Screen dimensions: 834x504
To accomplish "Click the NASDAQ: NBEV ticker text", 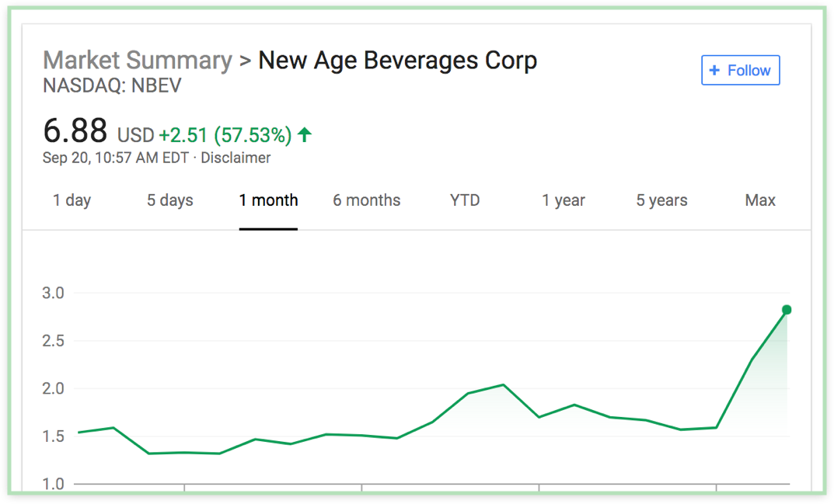I will point(112,85).
